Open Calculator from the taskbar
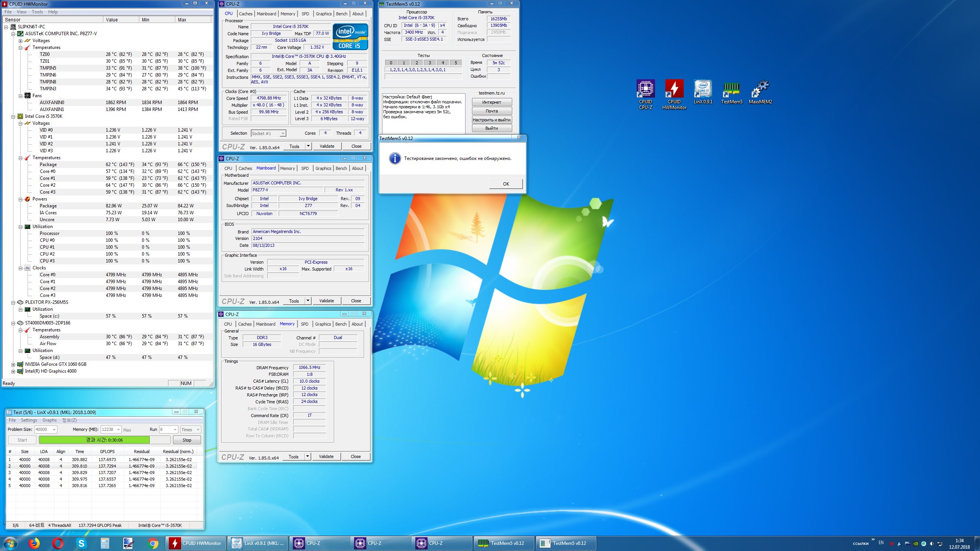The height and width of the screenshot is (551, 980). point(105,543)
